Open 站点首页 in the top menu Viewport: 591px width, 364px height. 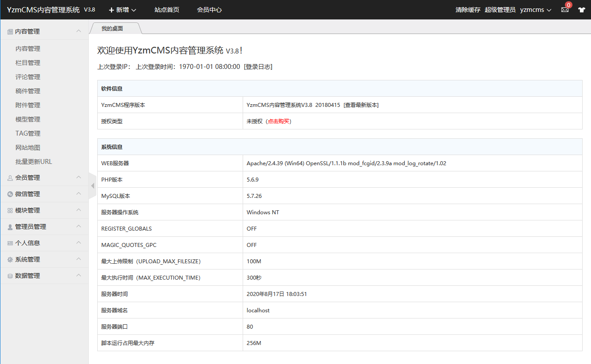[x=167, y=10]
